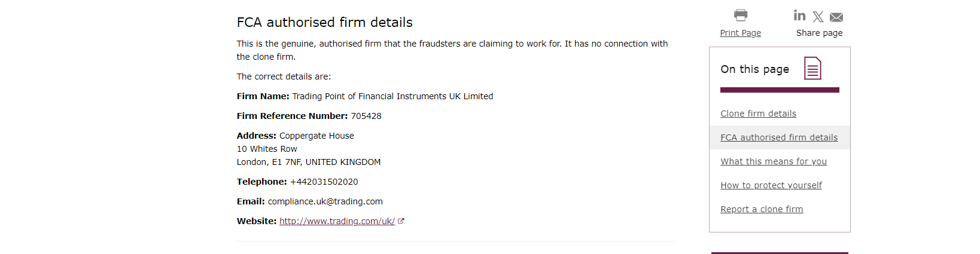The width and height of the screenshot is (980, 254).
Task: Click the document icon beside On this page
Action: pyautogui.click(x=812, y=69)
